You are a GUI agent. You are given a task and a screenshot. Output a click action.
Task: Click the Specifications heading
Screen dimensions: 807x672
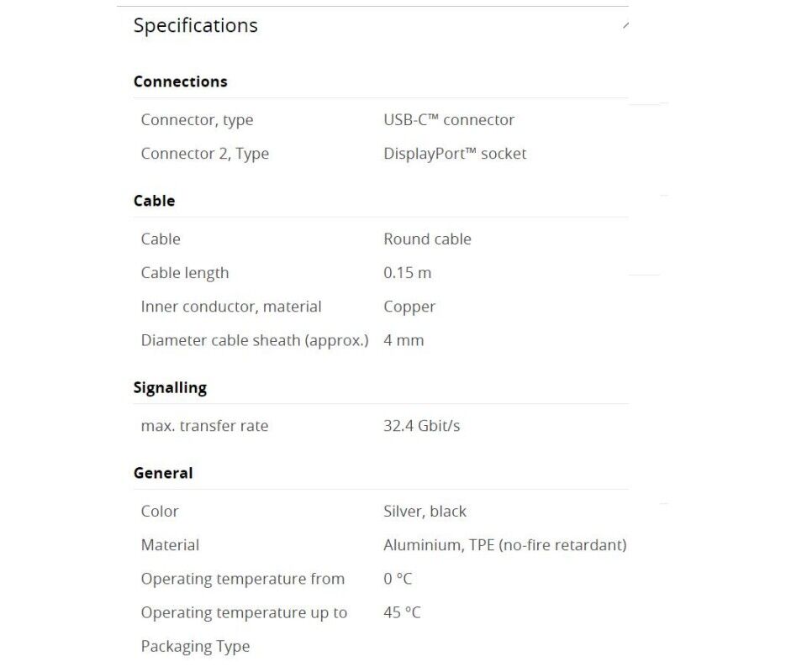coord(195,26)
